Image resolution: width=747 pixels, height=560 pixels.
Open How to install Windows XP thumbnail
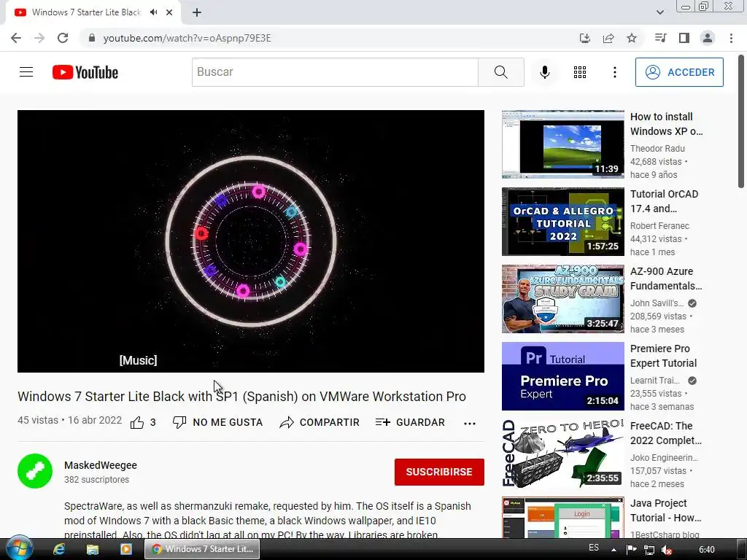point(562,144)
